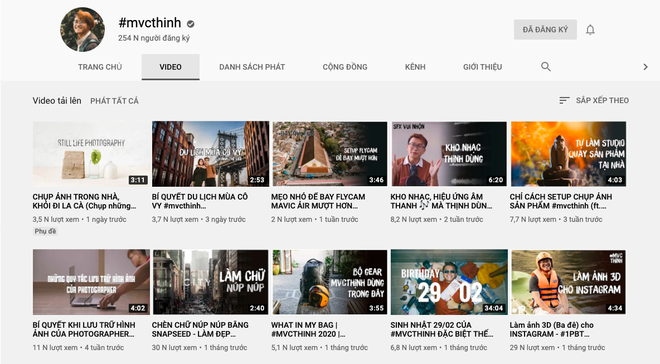Click the 'Video tải lên' heading
The image size is (660, 364).
click(x=57, y=101)
